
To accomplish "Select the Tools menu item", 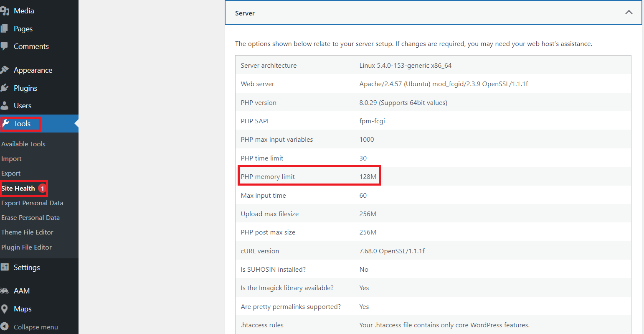I will pos(22,124).
